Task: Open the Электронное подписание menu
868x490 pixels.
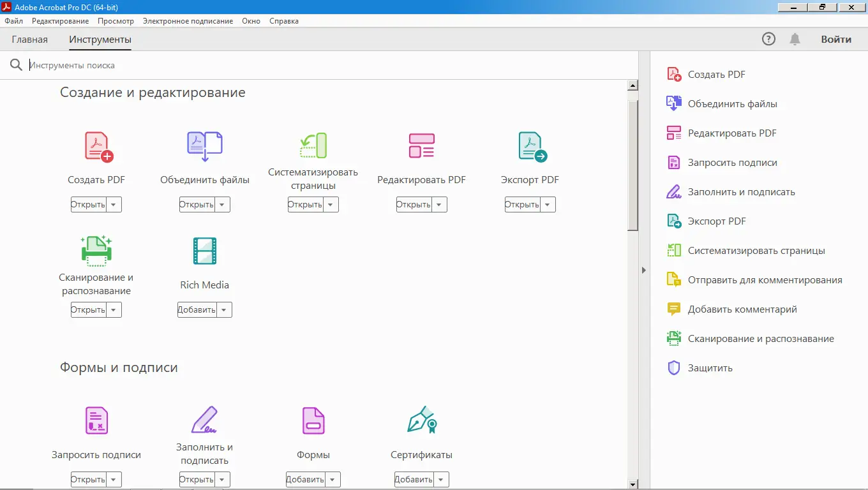Action: pyautogui.click(x=188, y=21)
